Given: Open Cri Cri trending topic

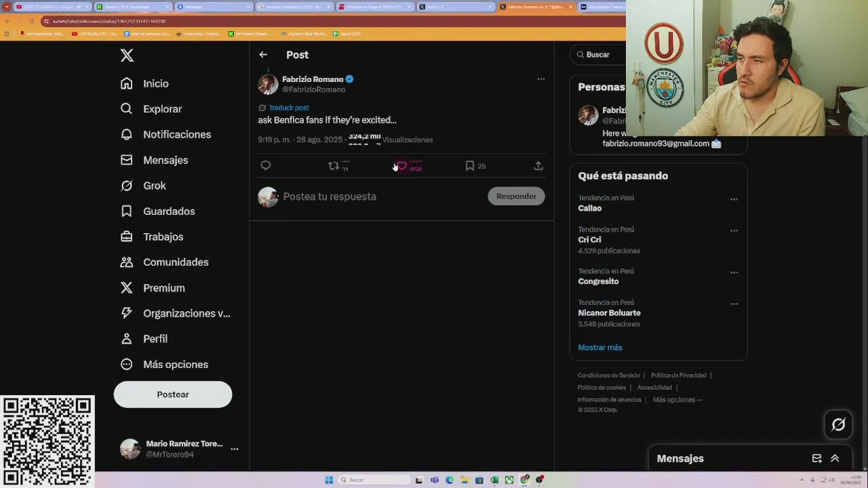Looking at the screenshot, I should click(x=590, y=240).
